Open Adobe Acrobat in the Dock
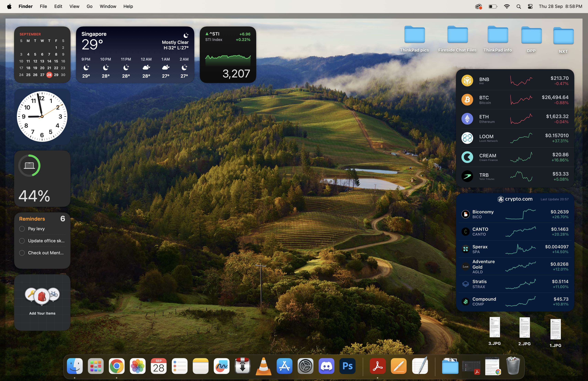The image size is (588, 381). [378, 366]
